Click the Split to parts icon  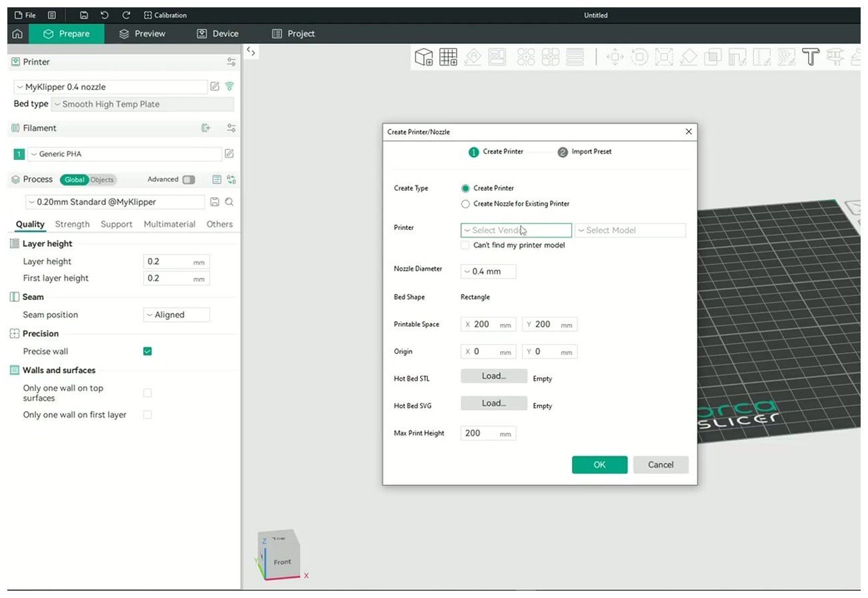(551, 57)
